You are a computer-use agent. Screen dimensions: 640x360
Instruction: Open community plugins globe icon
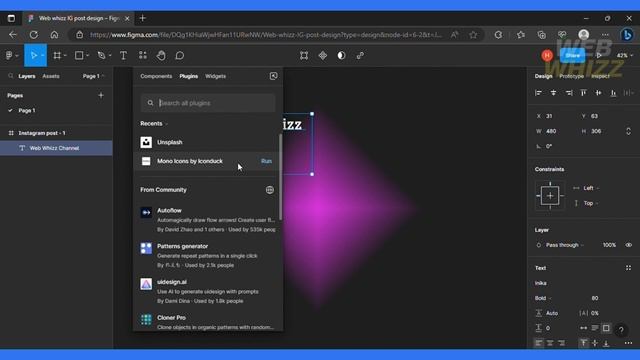click(x=270, y=190)
